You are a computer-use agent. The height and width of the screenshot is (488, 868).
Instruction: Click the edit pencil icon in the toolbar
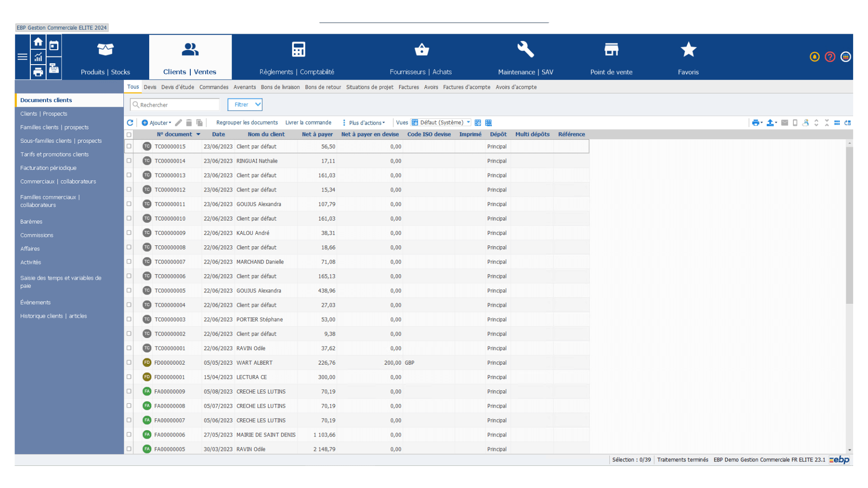click(178, 122)
